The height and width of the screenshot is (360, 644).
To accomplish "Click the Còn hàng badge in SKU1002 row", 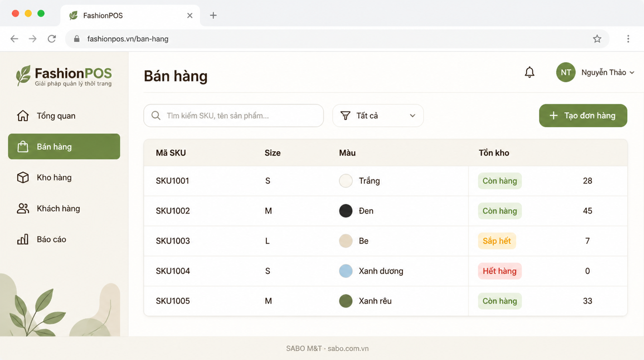I will tap(500, 211).
